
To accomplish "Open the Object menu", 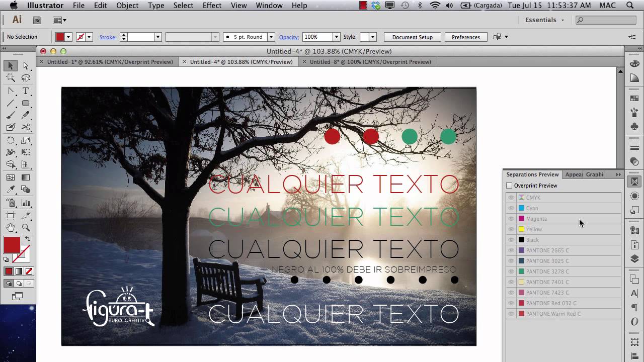I will tap(127, 6).
